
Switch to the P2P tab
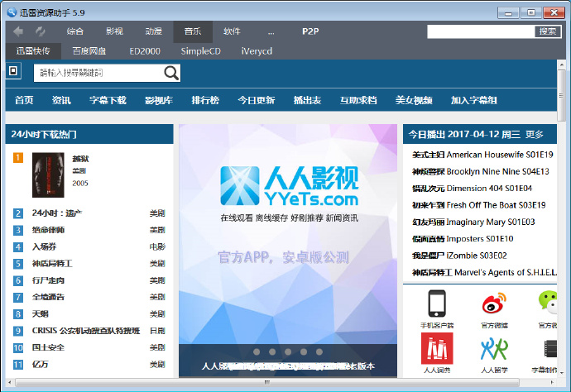click(310, 31)
